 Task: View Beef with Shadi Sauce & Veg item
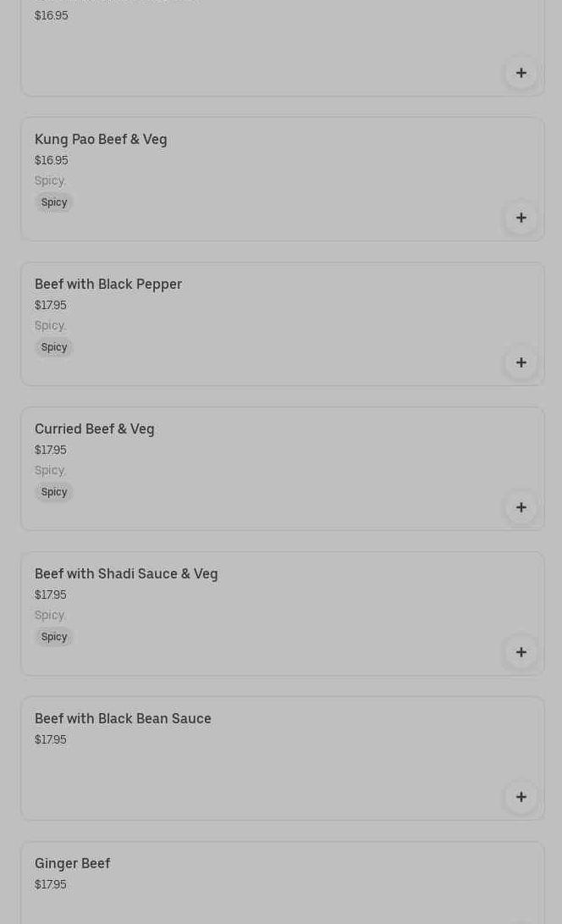pyautogui.click(x=126, y=573)
